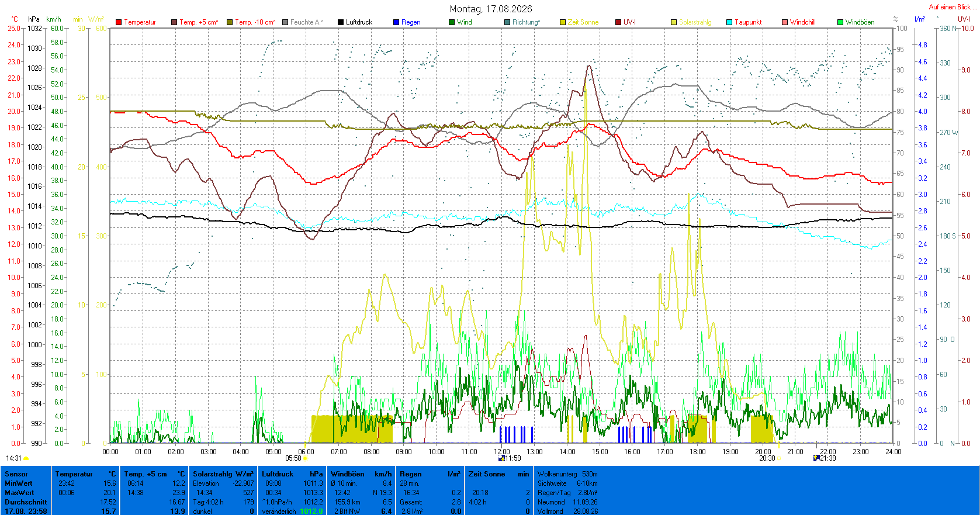Screen dimensions: 980x515
Task: Click the olive Temp. -10 cm legend swatch
Action: pyautogui.click(x=230, y=22)
